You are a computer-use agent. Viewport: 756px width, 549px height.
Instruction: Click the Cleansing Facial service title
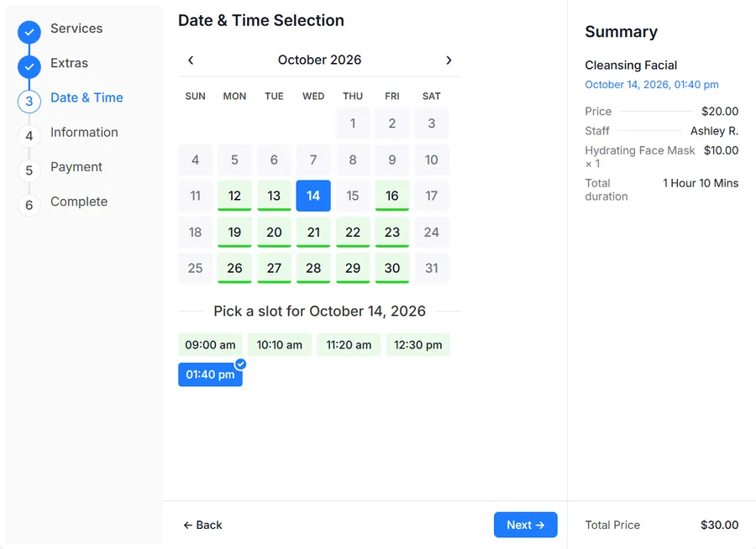tap(631, 65)
